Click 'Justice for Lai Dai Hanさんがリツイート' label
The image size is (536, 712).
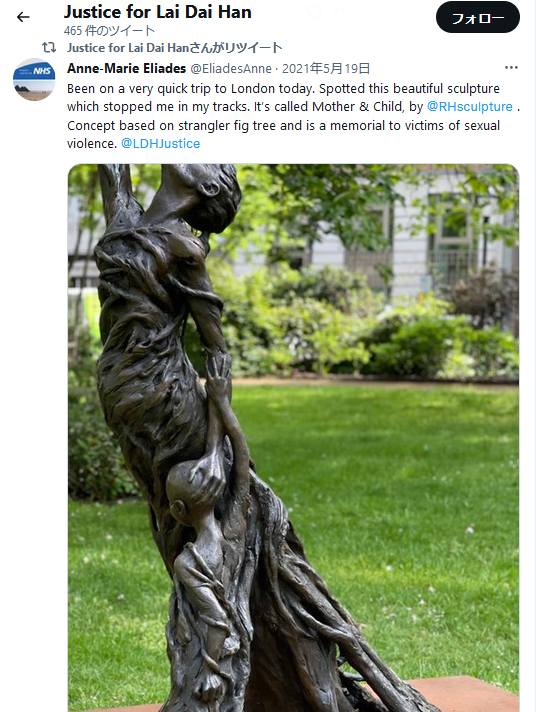pyautogui.click(x=174, y=48)
